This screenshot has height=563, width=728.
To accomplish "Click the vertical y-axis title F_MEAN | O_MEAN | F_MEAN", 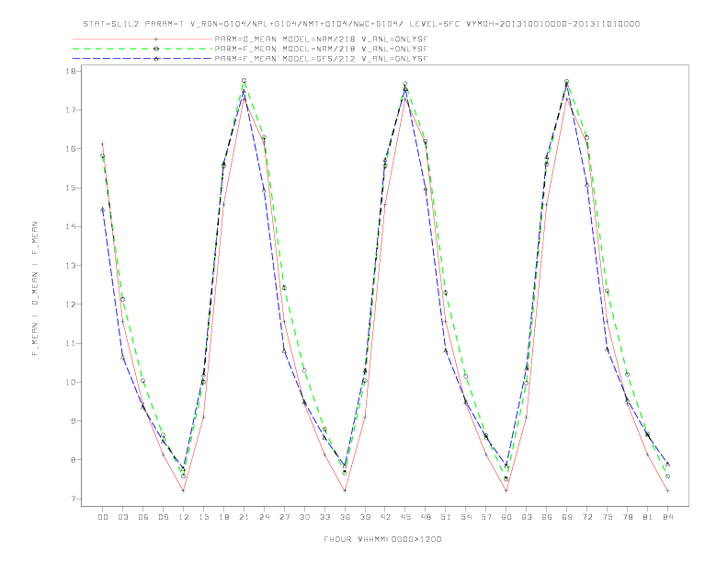I will coord(35,289).
